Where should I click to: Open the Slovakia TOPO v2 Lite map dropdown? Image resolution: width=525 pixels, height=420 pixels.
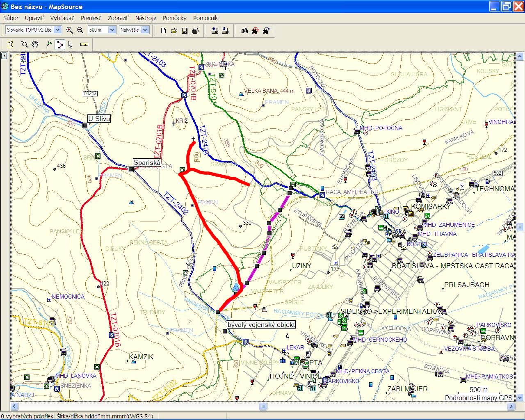click(58, 30)
